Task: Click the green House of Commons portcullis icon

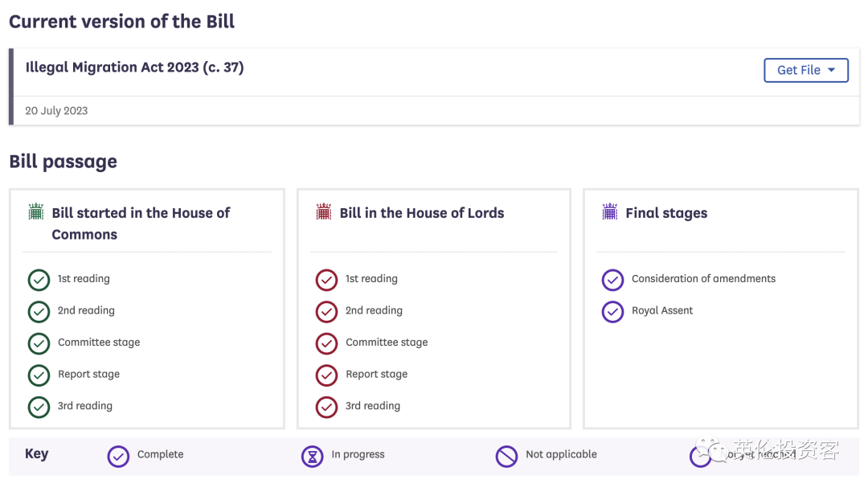Action: tap(36, 212)
